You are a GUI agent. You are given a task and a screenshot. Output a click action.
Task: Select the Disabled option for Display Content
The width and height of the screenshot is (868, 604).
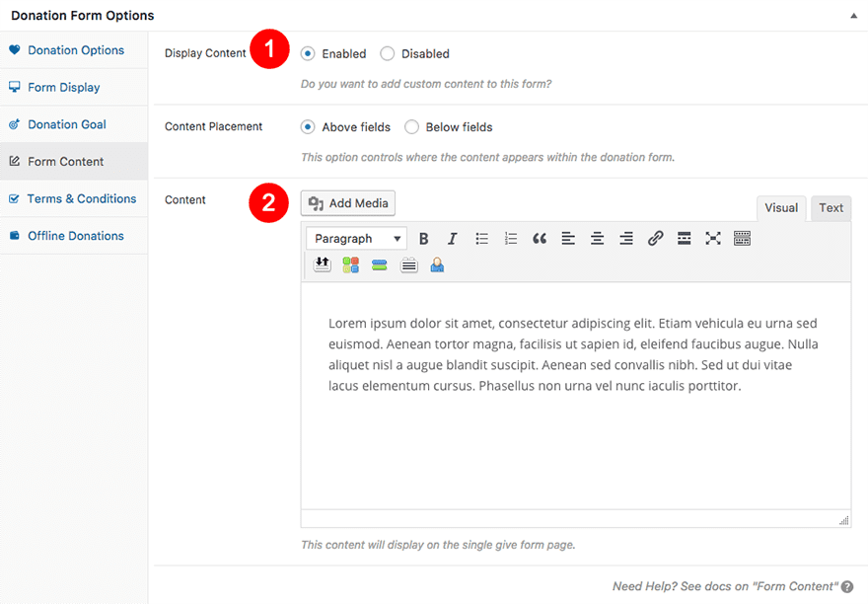coord(388,54)
